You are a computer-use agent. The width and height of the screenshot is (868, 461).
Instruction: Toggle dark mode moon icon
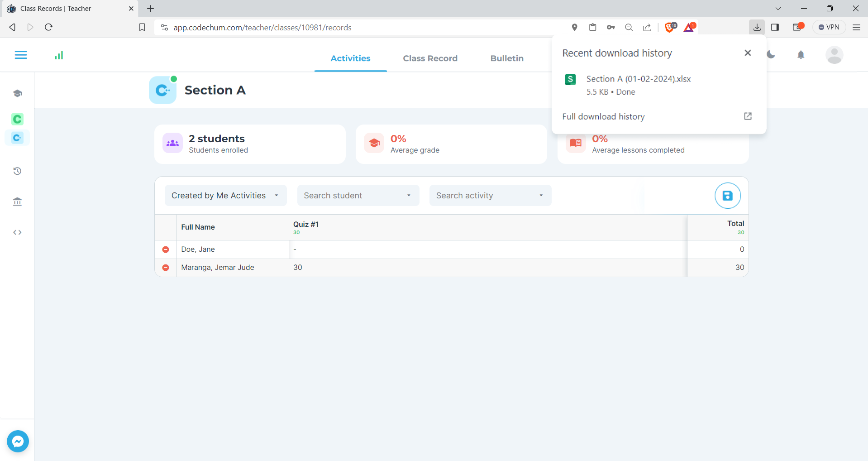pyautogui.click(x=771, y=55)
